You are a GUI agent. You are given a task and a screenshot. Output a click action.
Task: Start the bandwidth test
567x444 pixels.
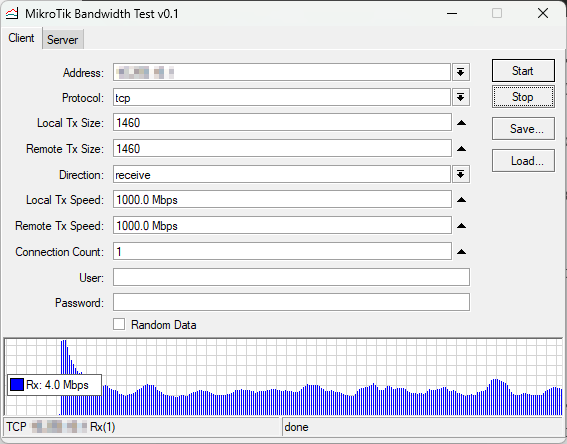[523, 71]
